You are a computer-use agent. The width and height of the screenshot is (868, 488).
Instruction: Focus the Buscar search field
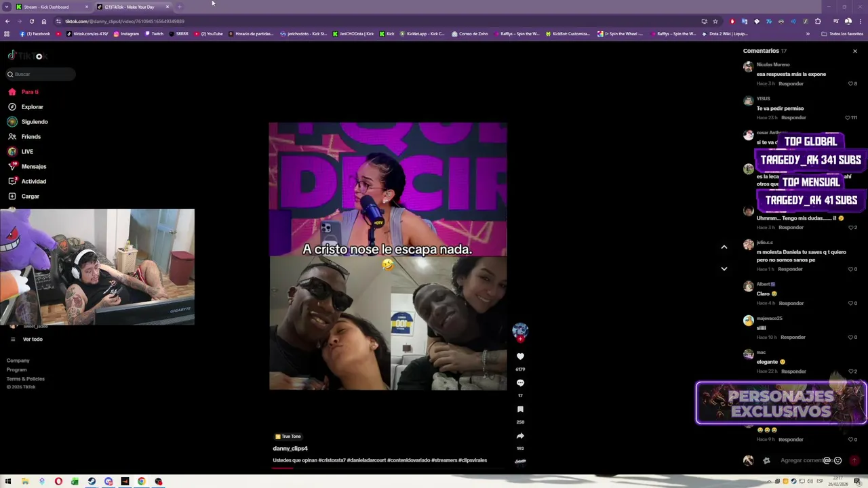pos(41,74)
